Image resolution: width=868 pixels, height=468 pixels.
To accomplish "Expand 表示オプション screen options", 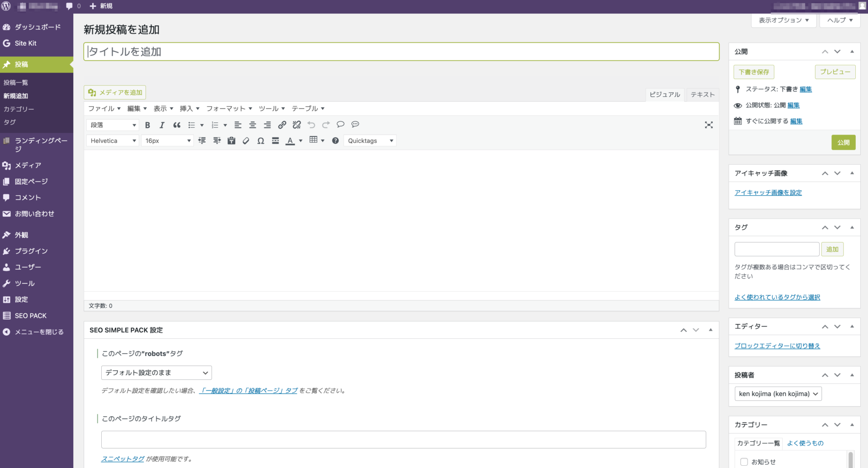I will 783,20.
